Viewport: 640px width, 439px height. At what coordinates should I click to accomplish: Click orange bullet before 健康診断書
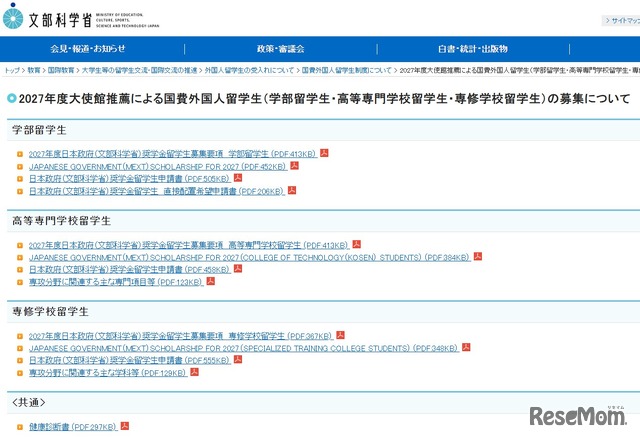pyautogui.click(x=20, y=427)
